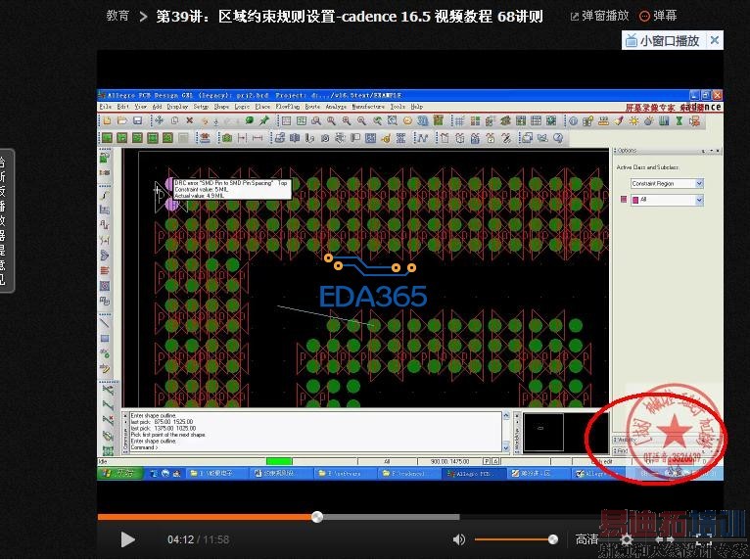This screenshot has height=560, width=750.
Task: Click the blue info circle icon
Action: (x=573, y=121)
